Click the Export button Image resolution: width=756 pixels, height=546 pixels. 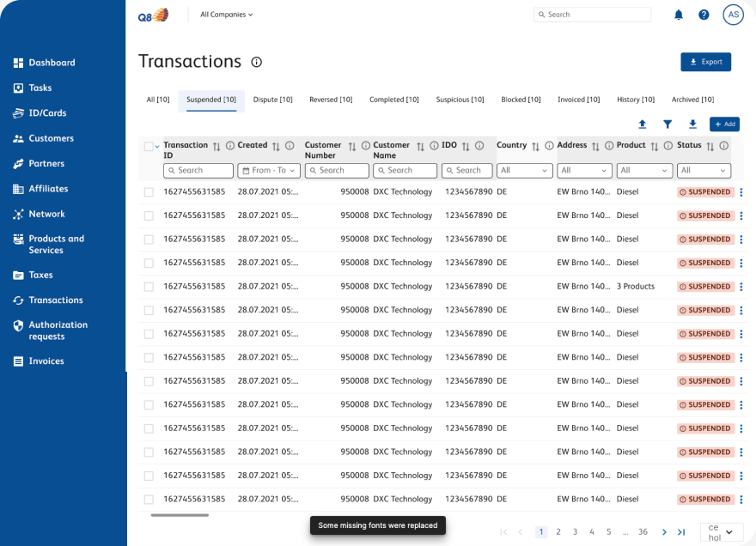click(706, 62)
